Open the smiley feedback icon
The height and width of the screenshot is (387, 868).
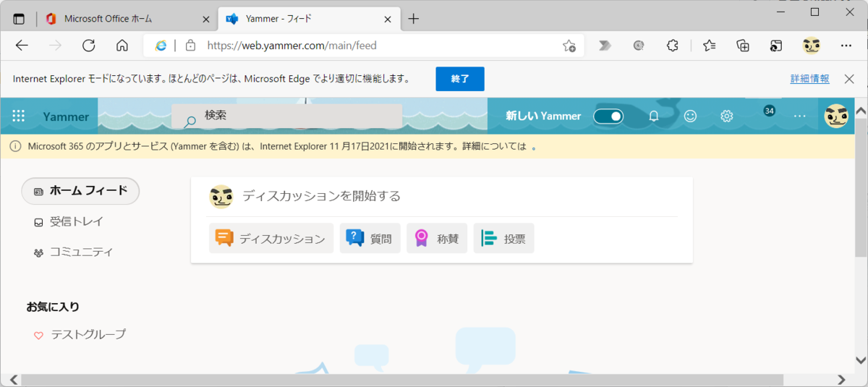[x=691, y=116]
